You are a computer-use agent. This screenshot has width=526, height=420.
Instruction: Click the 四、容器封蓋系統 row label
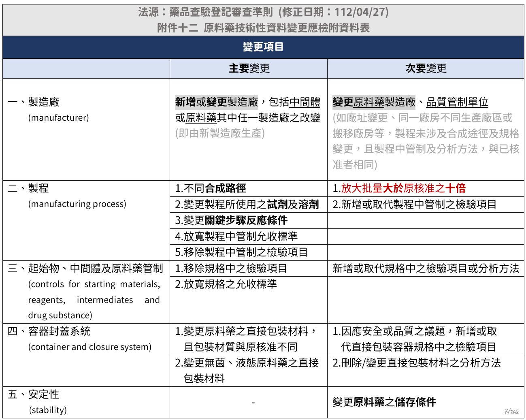49,331
